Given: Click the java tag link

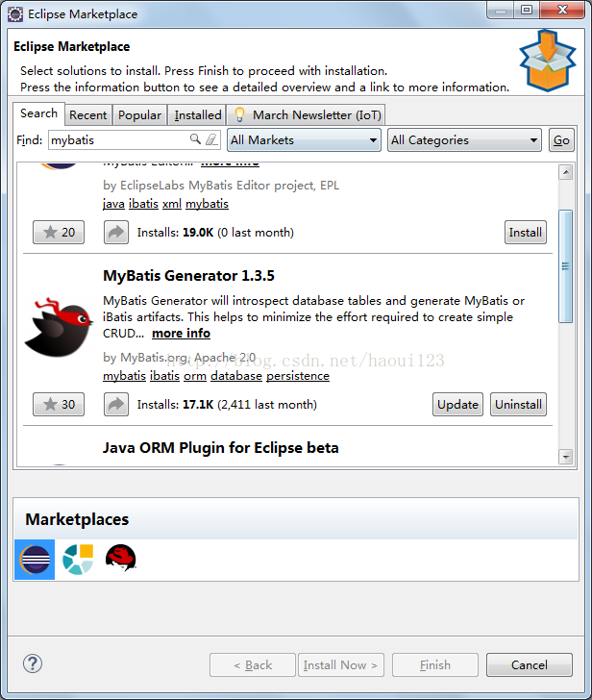Looking at the screenshot, I should 113,204.
